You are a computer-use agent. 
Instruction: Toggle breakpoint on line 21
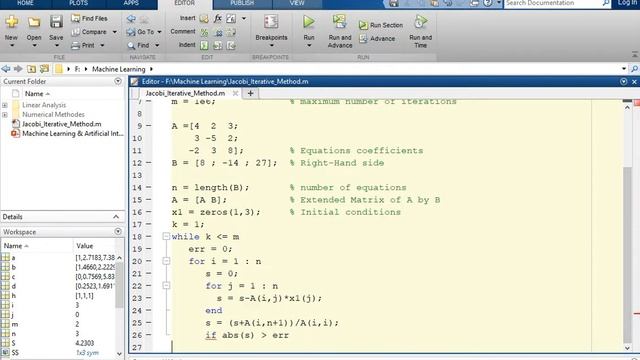pyautogui.click(x=149, y=273)
